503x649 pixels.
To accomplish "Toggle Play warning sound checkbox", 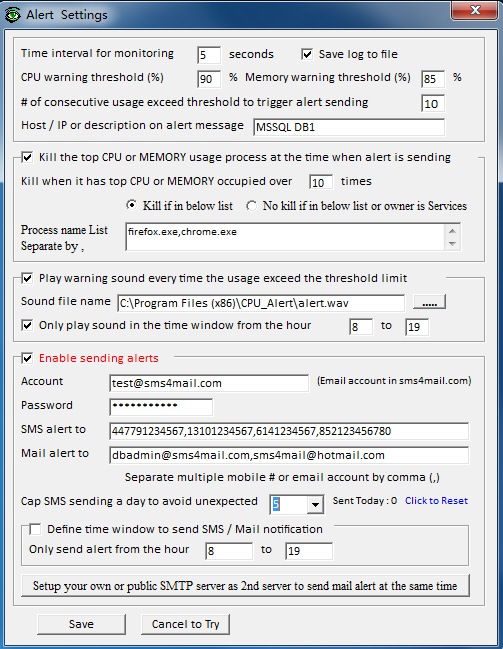I will [x=27, y=278].
